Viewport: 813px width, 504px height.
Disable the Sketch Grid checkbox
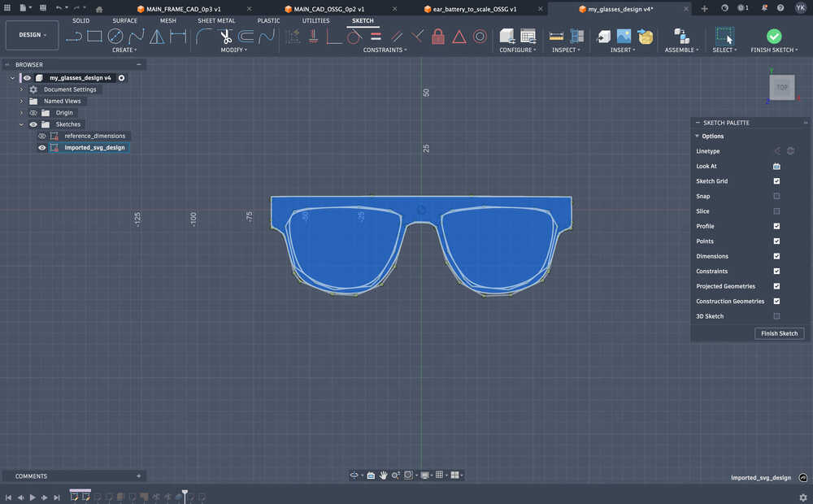[x=776, y=180]
